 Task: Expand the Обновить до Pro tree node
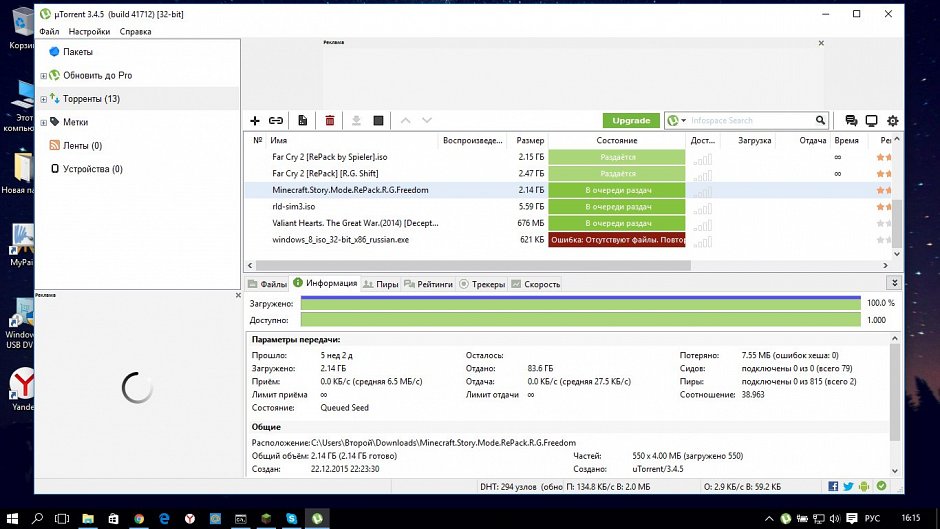(43, 76)
